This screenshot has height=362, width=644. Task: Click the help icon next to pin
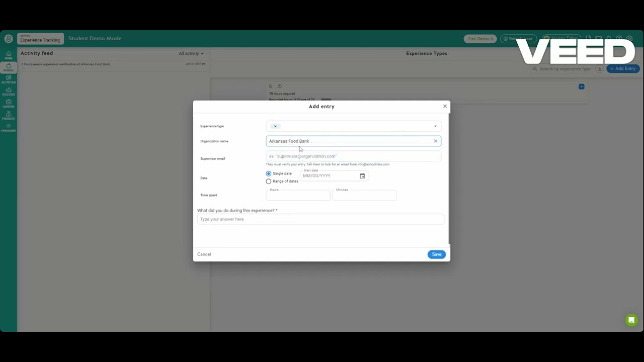[280, 86]
